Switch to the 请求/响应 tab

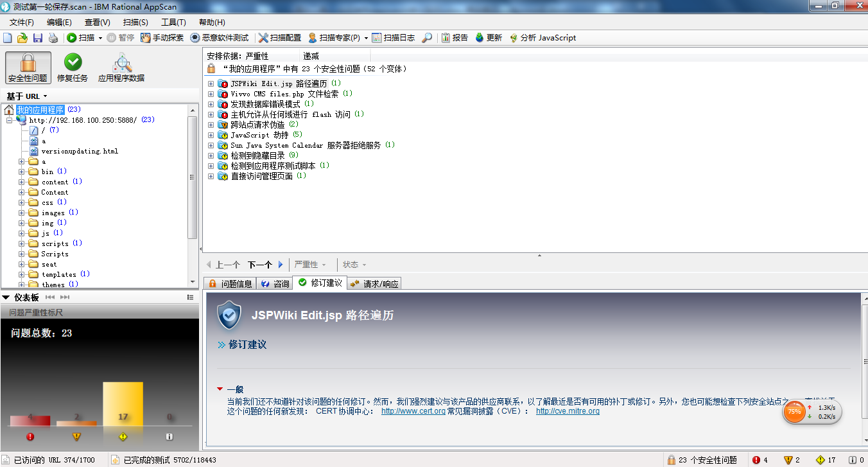374,283
